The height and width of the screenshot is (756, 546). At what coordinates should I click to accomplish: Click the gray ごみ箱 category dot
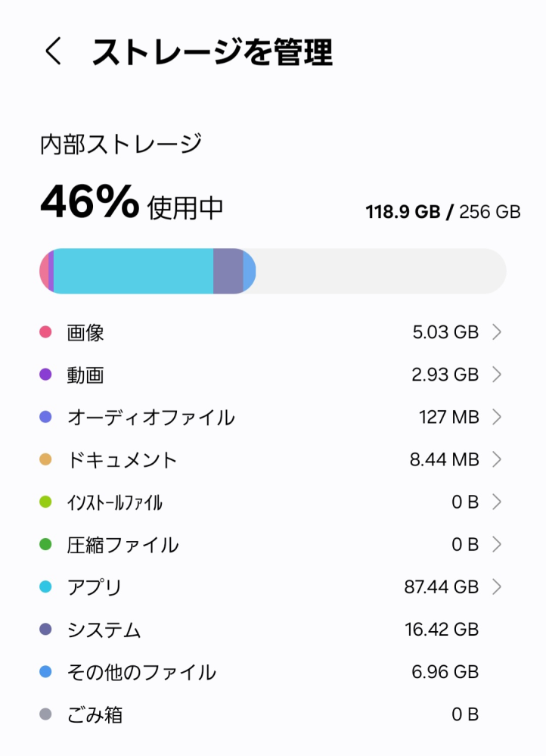(x=45, y=714)
